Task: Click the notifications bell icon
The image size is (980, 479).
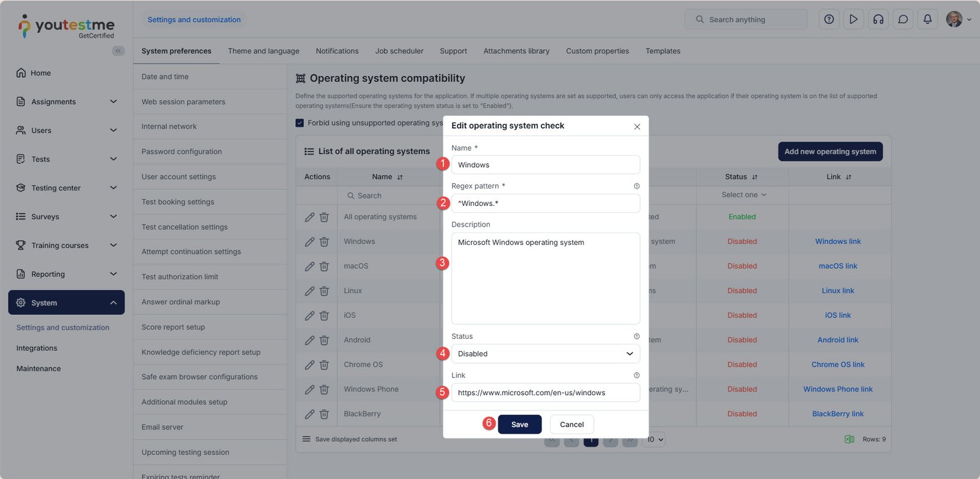Action: (x=927, y=20)
